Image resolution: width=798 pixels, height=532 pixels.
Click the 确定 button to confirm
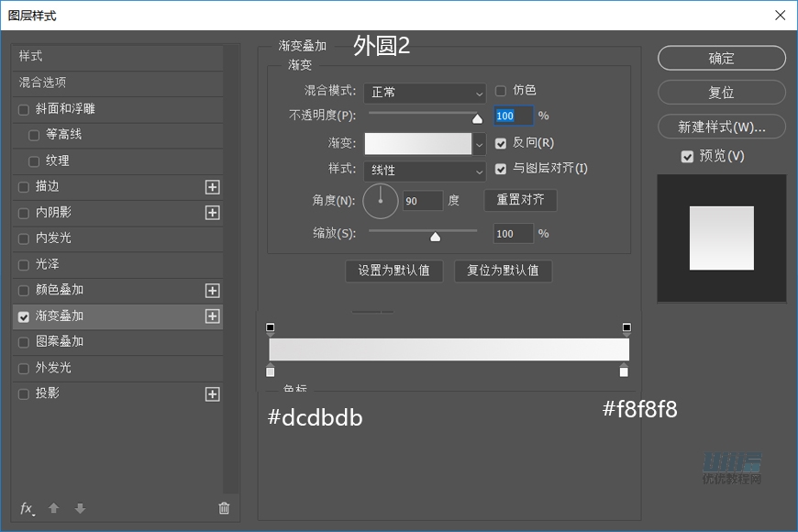(721, 58)
